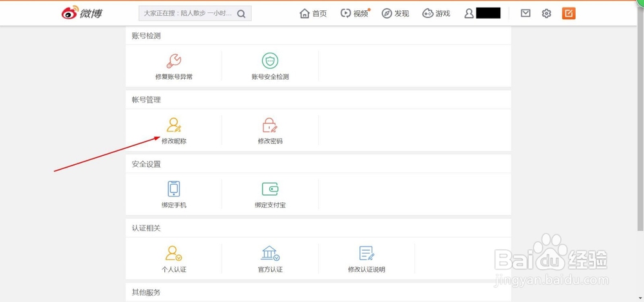644x302 pixels.
Task: Open the 首页 home link
Action: tap(314, 14)
